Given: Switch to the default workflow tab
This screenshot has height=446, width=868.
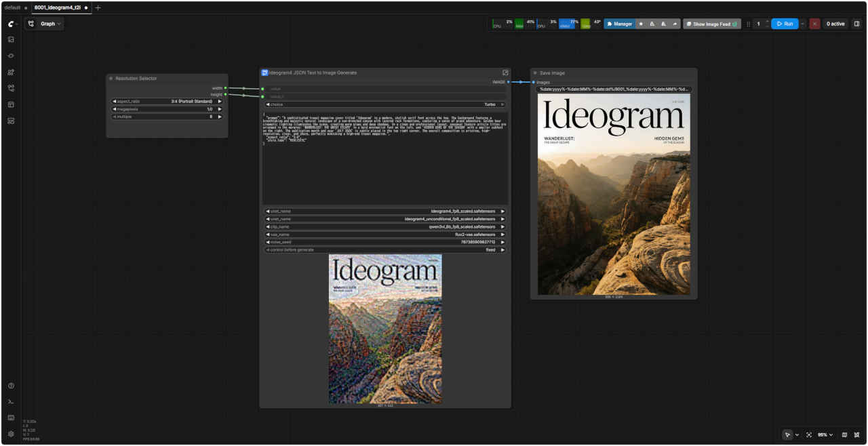Looking at the screenshot, I should point(12,7).
